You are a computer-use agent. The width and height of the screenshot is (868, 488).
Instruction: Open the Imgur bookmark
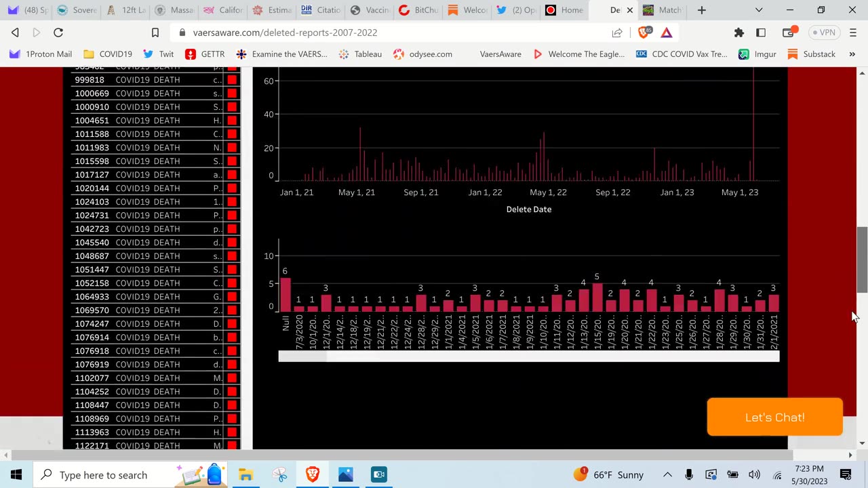click(x=757, y=54)
